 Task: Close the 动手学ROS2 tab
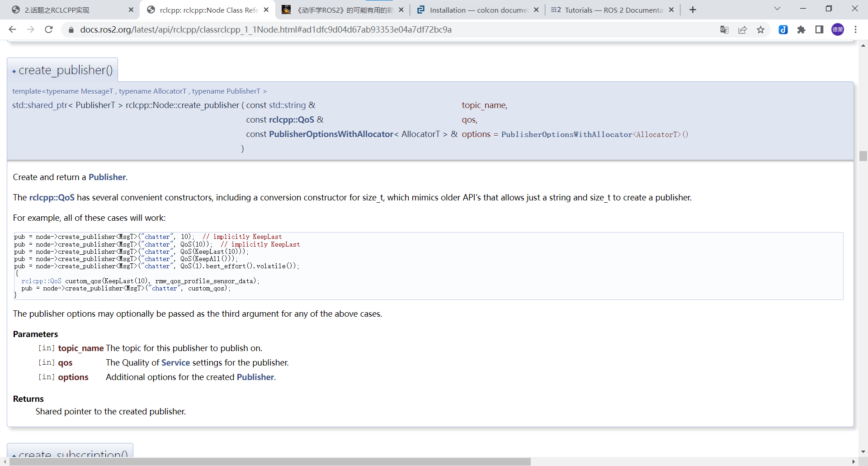point(401,10)
